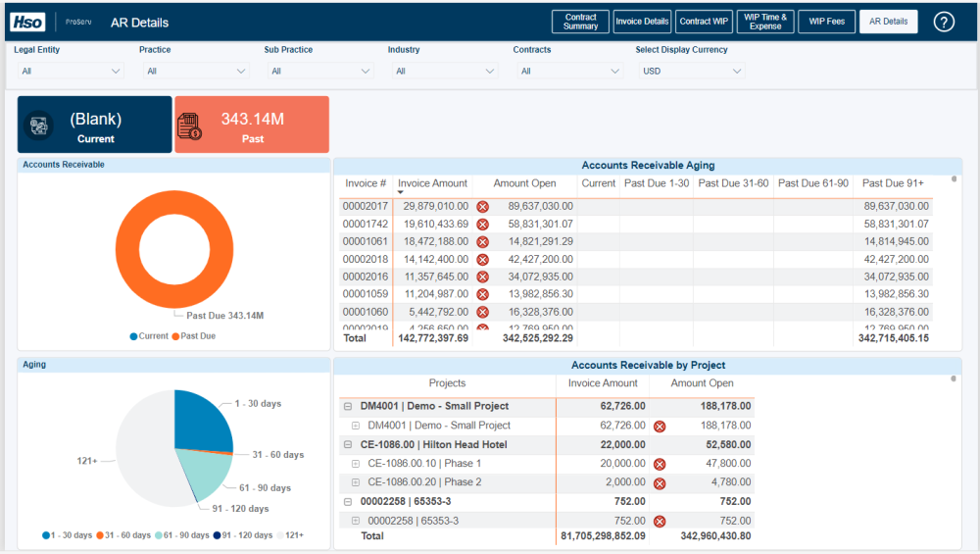This screenshot has width=980, height=554.
Task: Click the Current card handshake icon
Action: [x=40, y=126]
